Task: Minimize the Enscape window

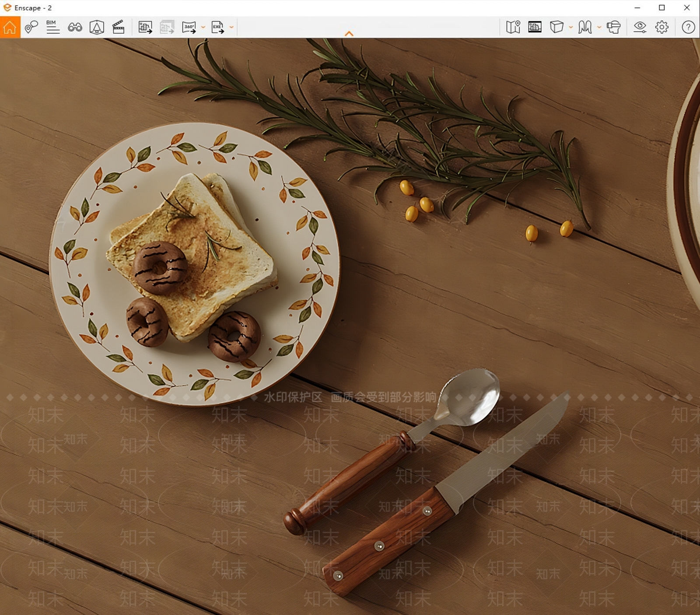Action: point(637,8)
